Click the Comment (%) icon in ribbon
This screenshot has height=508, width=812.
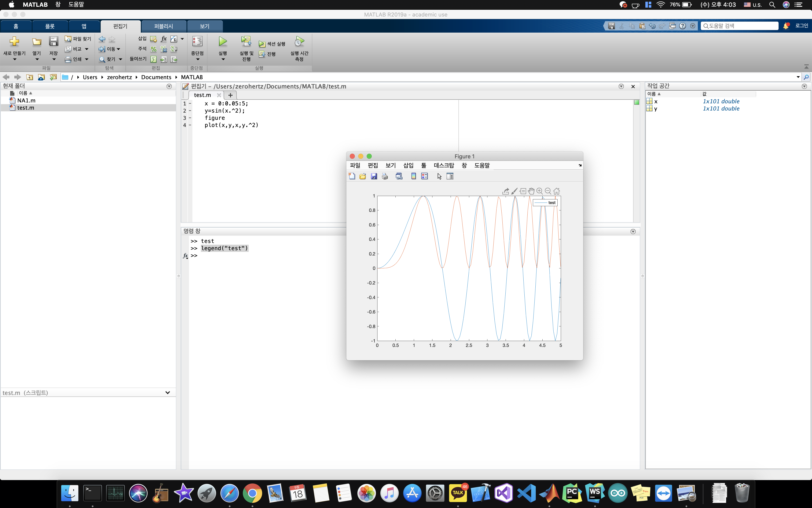click(x=154, y=49)
